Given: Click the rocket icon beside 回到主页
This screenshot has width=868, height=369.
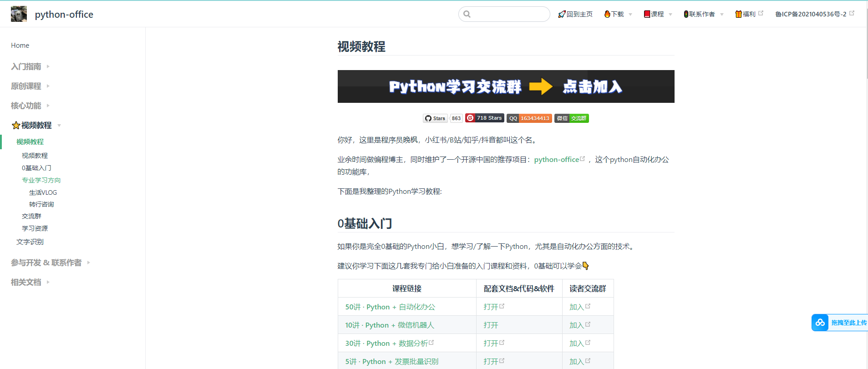Looking at the screenshot, I should click(x=562, y=14).
